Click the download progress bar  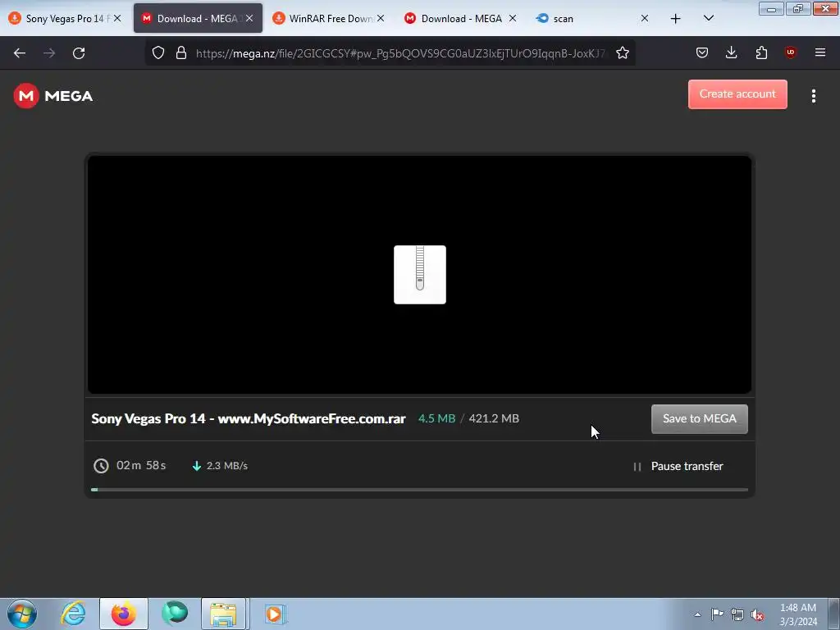coord(419,490)
